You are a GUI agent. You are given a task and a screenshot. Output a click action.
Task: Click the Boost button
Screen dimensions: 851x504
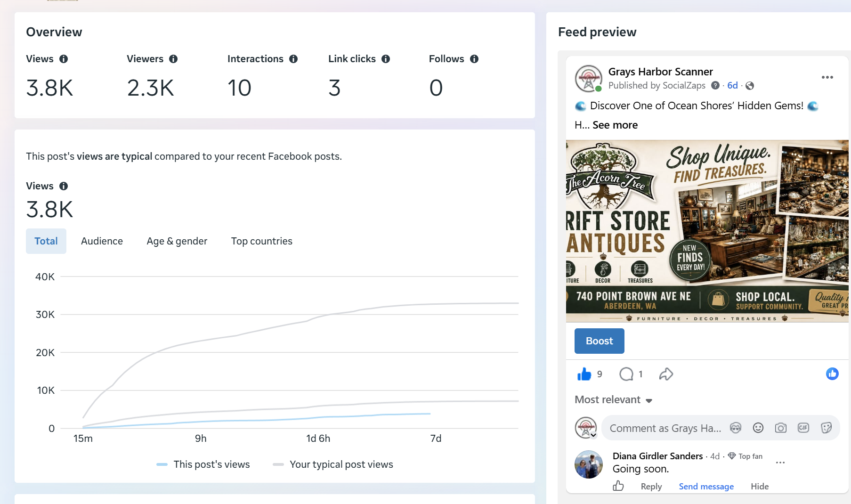[600, 341]
